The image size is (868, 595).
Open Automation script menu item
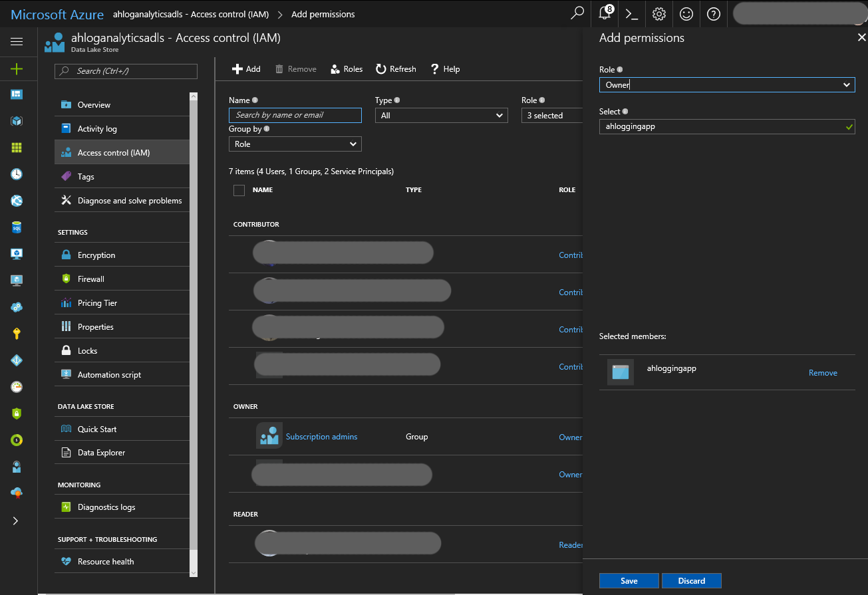(122, 375)
